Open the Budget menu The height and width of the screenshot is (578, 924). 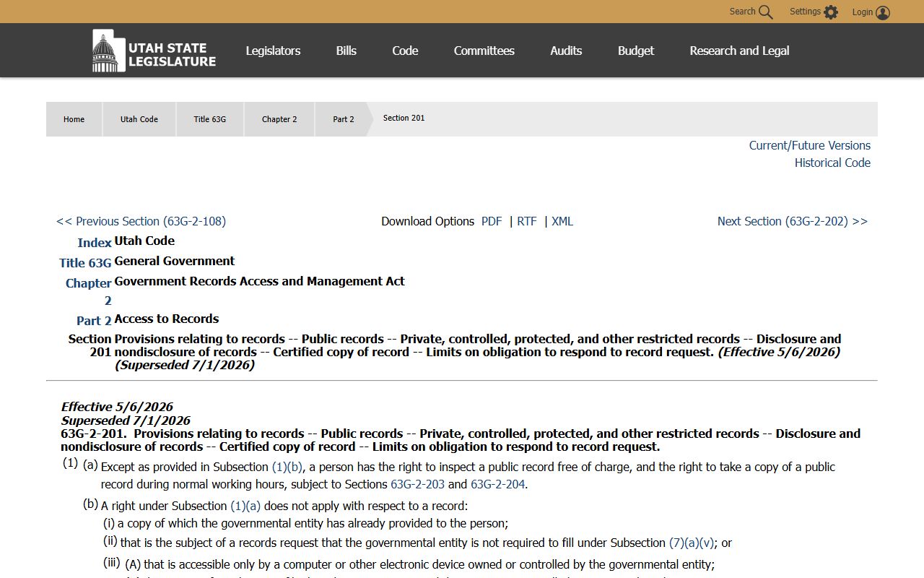click(636, 51)
